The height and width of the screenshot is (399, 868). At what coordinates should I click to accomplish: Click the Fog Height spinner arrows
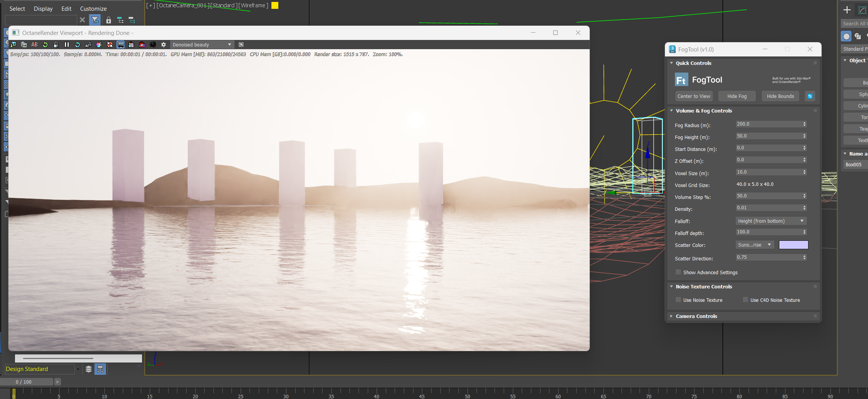click(805, 136)
